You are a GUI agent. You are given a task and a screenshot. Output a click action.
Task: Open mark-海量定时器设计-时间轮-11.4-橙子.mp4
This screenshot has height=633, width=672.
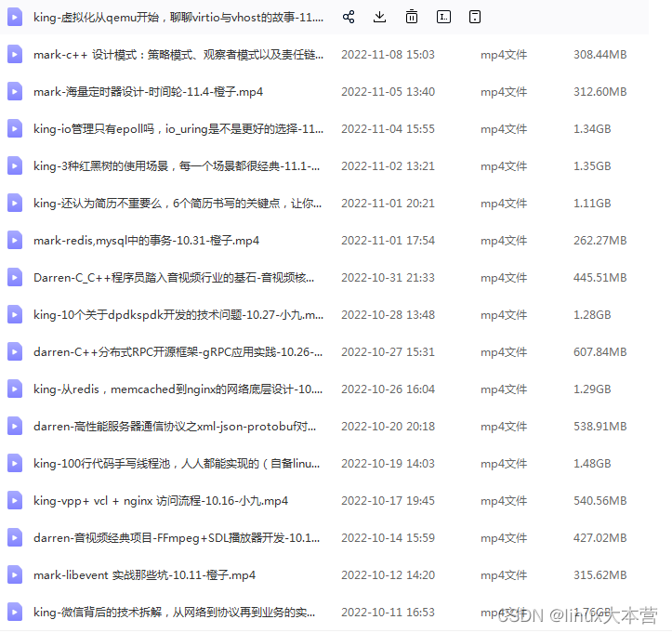(148, 92)
